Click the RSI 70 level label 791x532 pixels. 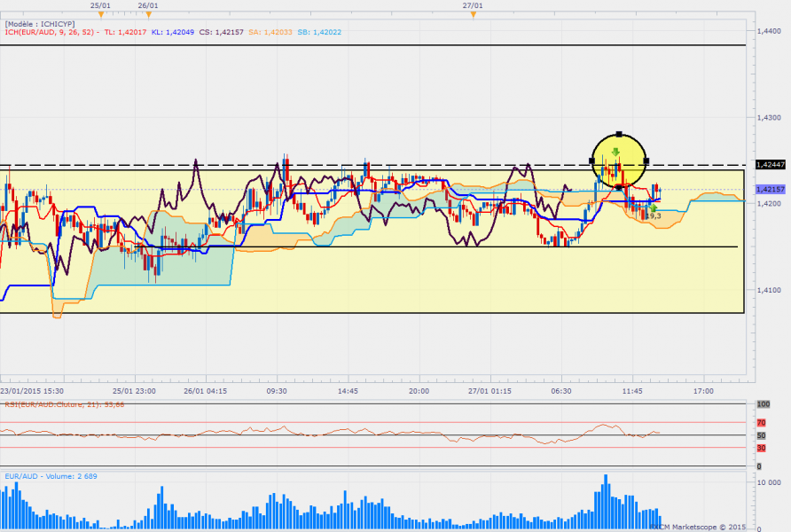coord(761,423)
